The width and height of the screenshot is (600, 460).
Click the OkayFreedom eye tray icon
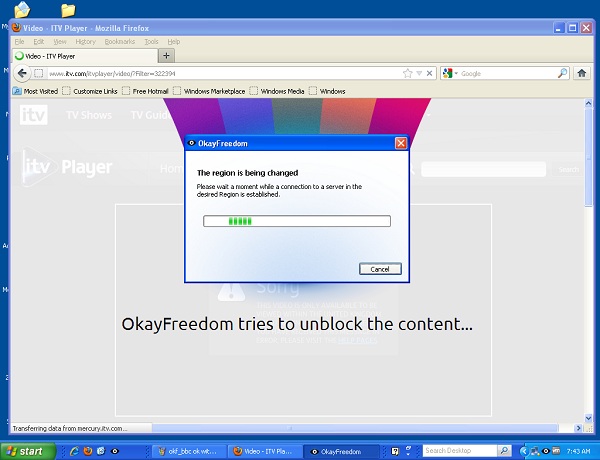point(546,451)
